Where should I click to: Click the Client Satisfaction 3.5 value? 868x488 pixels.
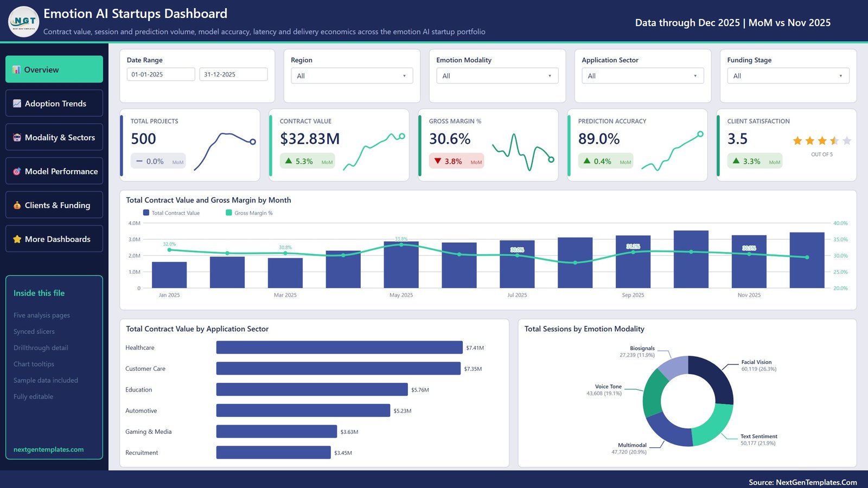tap(737, 139)
